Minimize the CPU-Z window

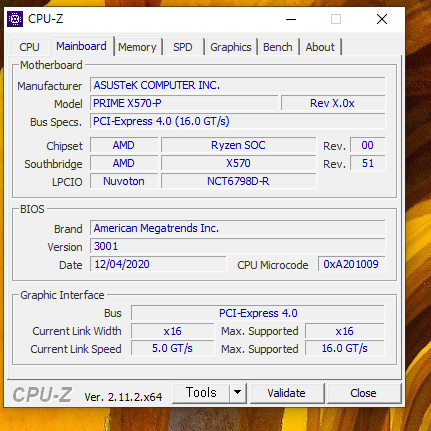291,19
